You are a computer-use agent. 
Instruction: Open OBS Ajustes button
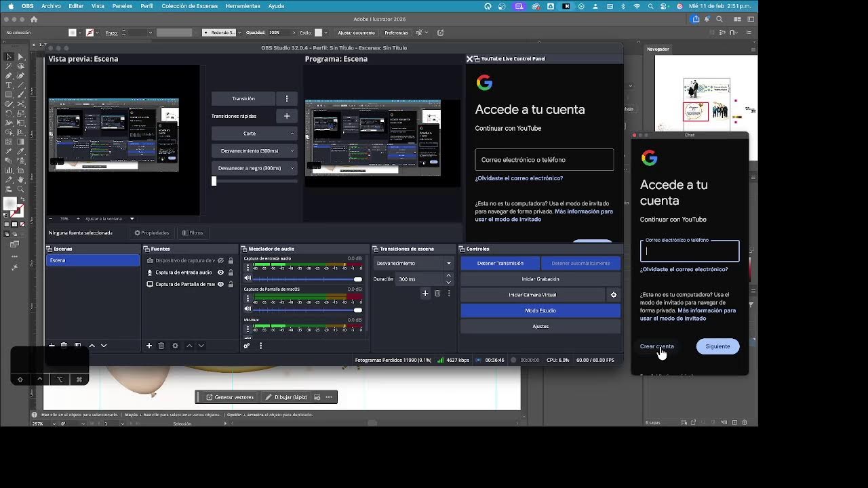pyautogui.click(x=540, y=326)
